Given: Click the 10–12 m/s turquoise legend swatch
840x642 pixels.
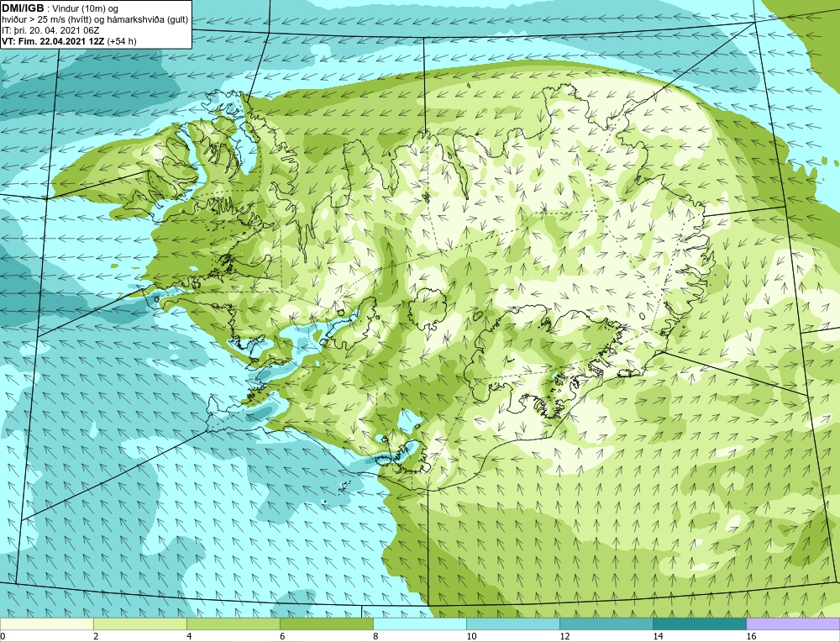Looking at the screenshot, I should click(x=512, y=624).
